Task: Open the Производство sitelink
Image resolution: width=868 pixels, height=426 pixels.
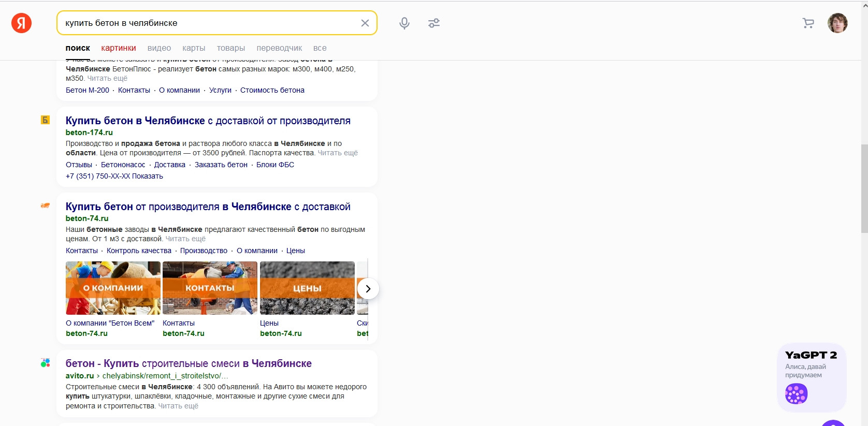Action: (x=204, y=251)
